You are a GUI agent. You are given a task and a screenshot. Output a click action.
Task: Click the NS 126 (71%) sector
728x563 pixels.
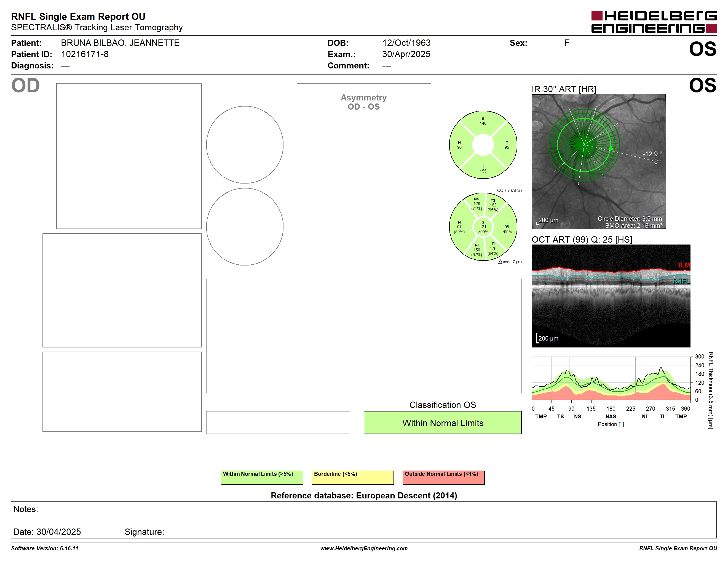click(x=477, y=204)
